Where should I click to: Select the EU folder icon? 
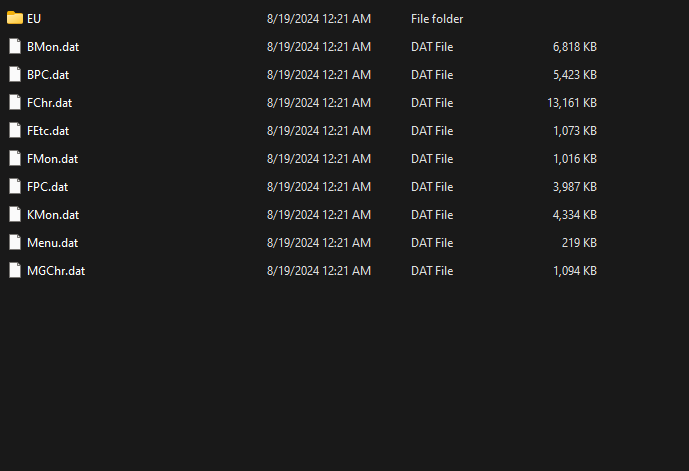click(x=15, y=18)
